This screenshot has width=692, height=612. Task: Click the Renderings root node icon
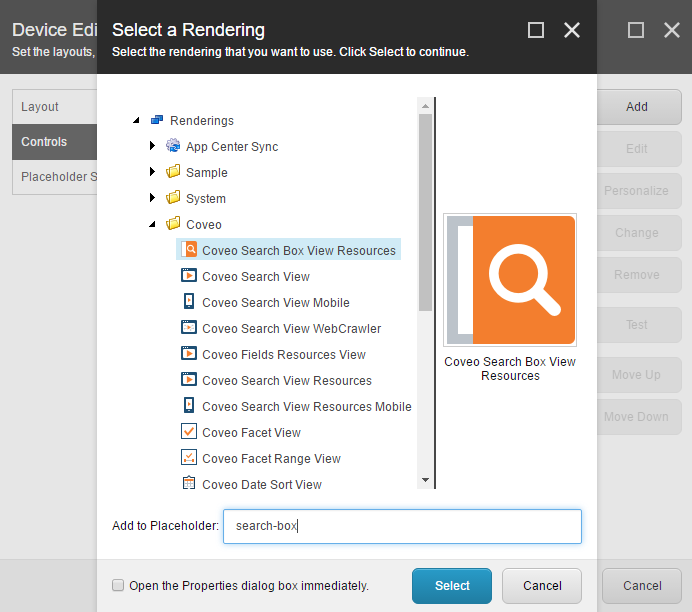click(157, 120)
